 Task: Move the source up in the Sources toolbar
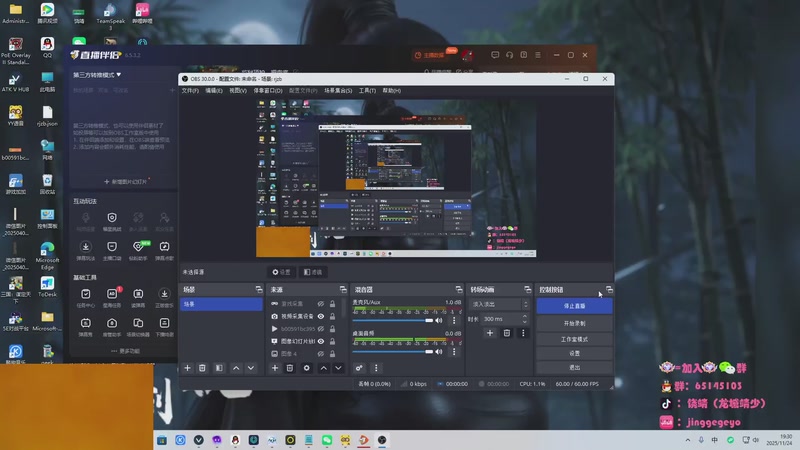pos(323,368)
